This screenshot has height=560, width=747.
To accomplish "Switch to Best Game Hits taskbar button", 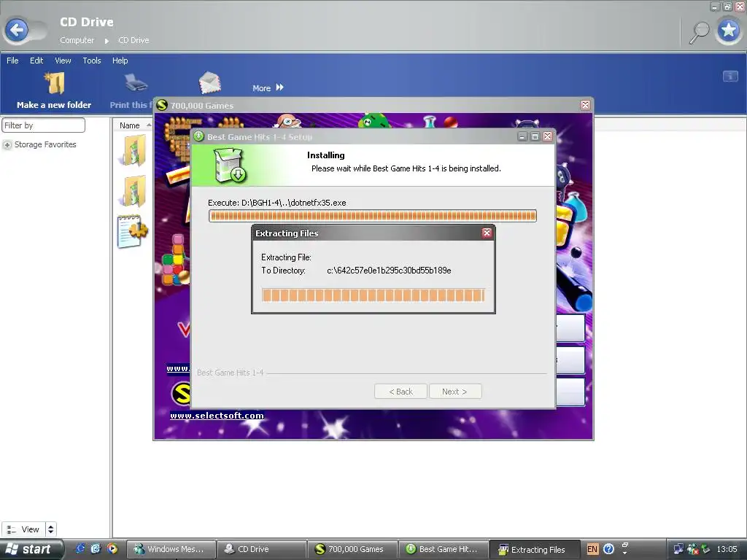I will (443, 549).
